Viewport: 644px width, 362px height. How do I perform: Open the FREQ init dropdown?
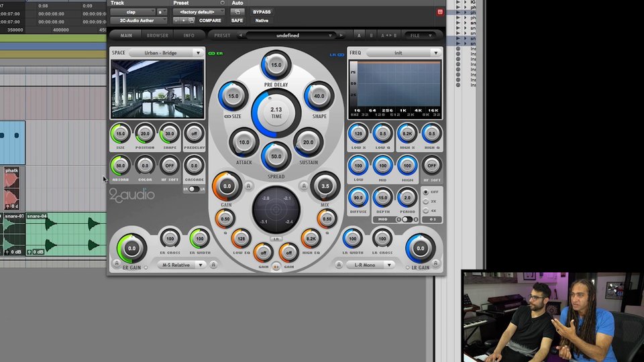pos(403,53)
